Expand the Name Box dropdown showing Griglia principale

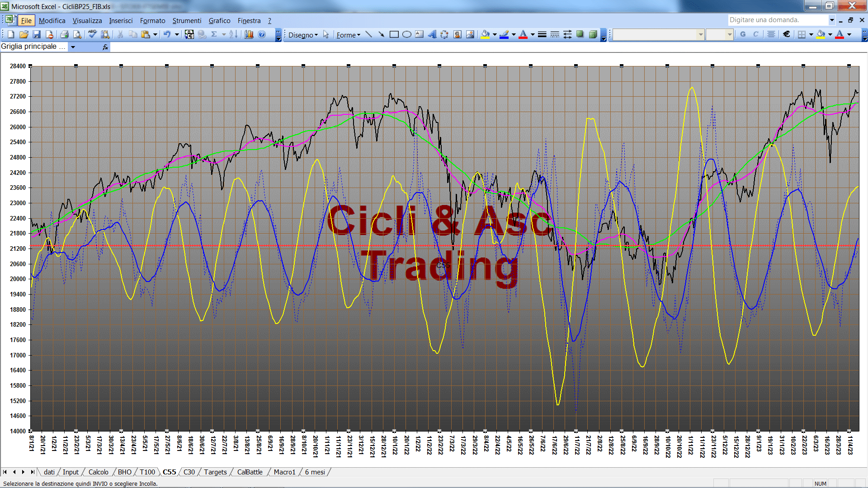(x=73, y=47)
